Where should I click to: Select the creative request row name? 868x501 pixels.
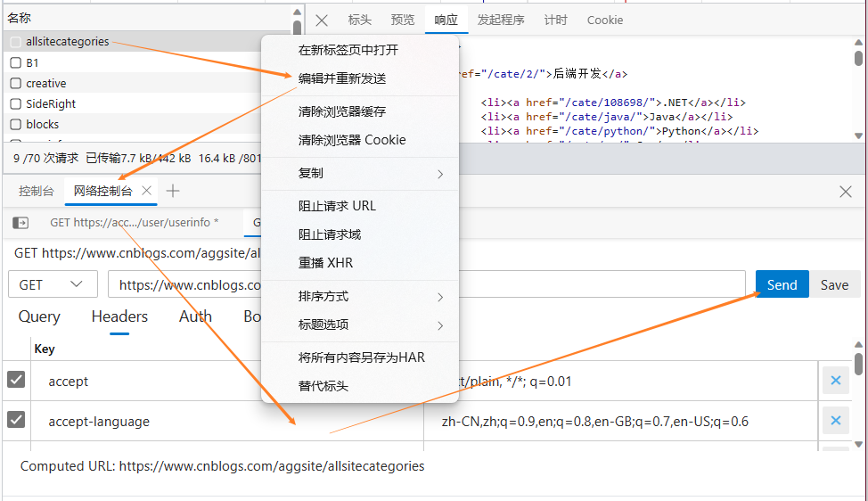[46, 83]
